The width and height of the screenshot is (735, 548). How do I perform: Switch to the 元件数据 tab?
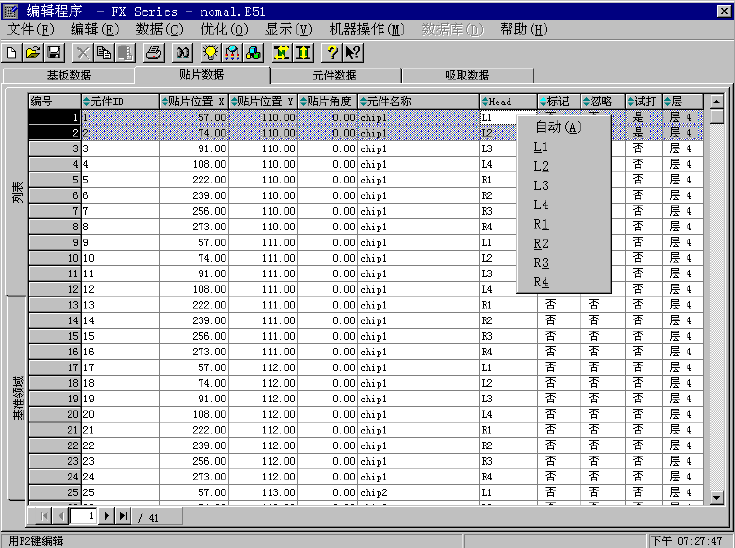(335, 75)
